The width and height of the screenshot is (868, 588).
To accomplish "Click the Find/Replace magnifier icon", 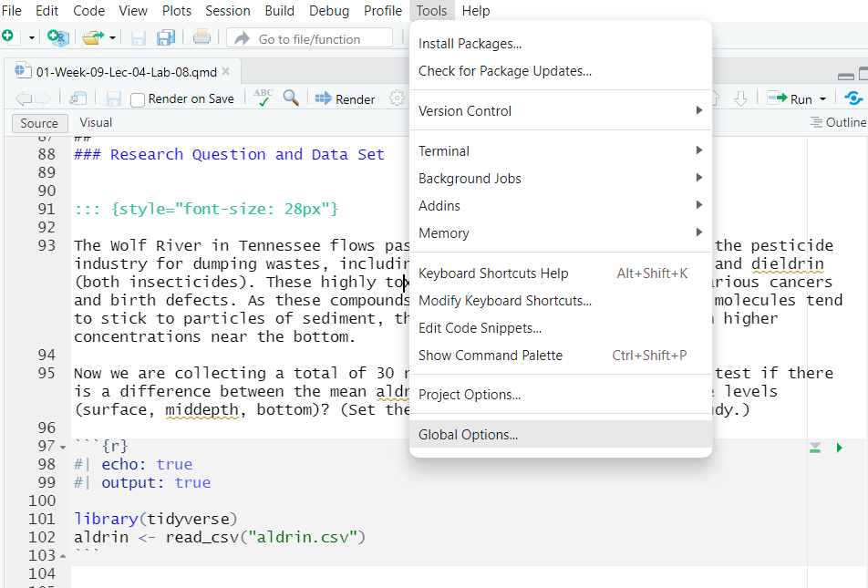I will (x=291, y=98).
